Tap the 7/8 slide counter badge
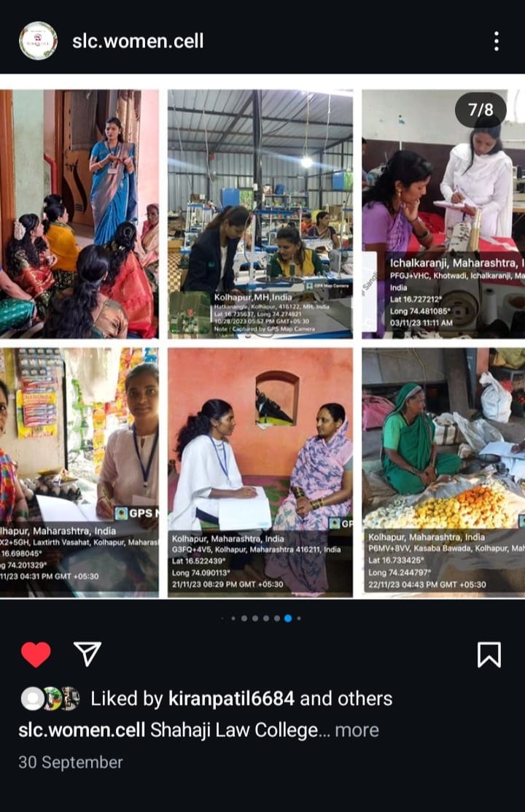This screenshot has height=812, width=525. coord(481,109)
